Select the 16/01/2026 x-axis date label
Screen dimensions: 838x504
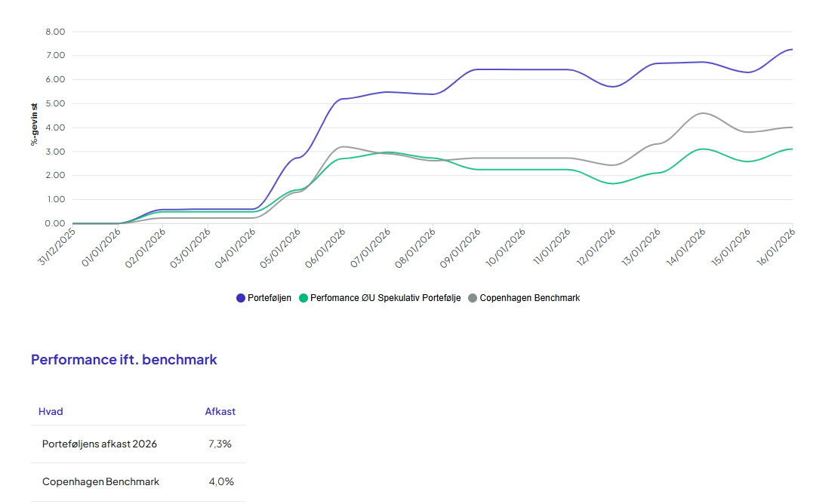click(x=778, y=247)
